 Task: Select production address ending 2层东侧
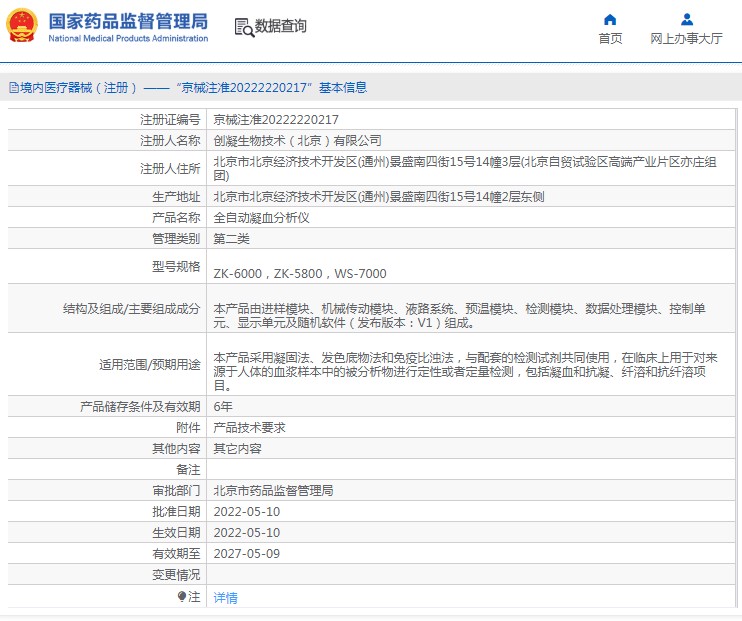click(x=379, y=197)
